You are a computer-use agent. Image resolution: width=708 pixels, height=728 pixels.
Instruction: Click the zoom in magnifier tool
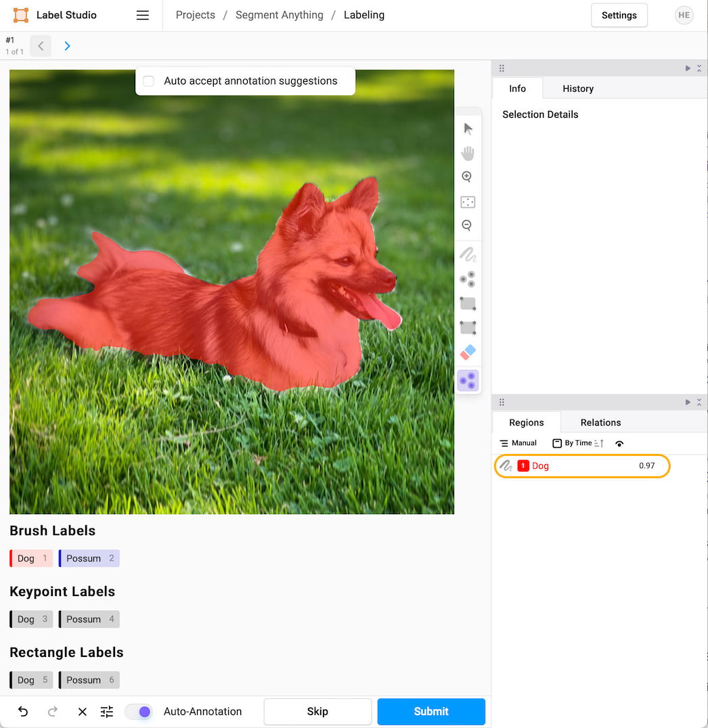[x=467, y=177]
